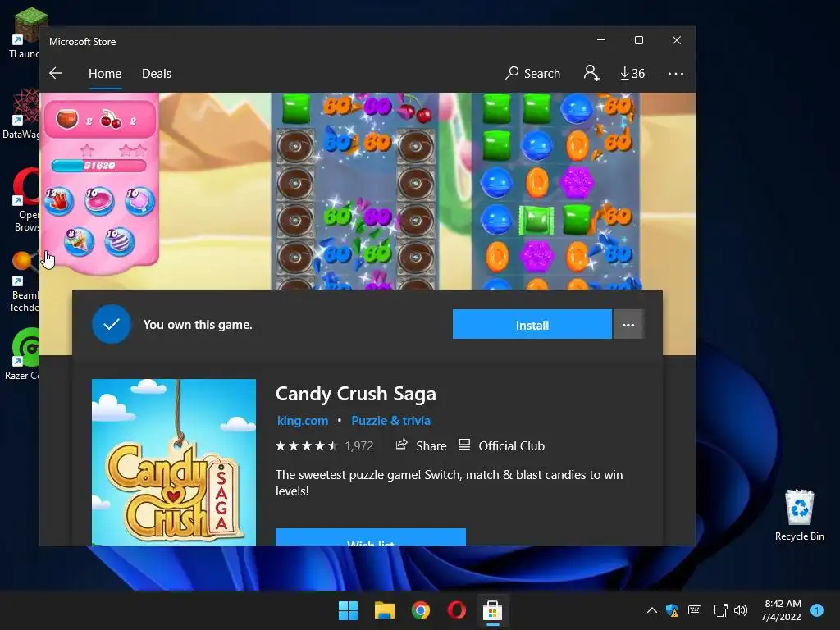Minimize the Microsoft Store window
The width and height of the screenshot is (840, 630).
tap(601, 40)
